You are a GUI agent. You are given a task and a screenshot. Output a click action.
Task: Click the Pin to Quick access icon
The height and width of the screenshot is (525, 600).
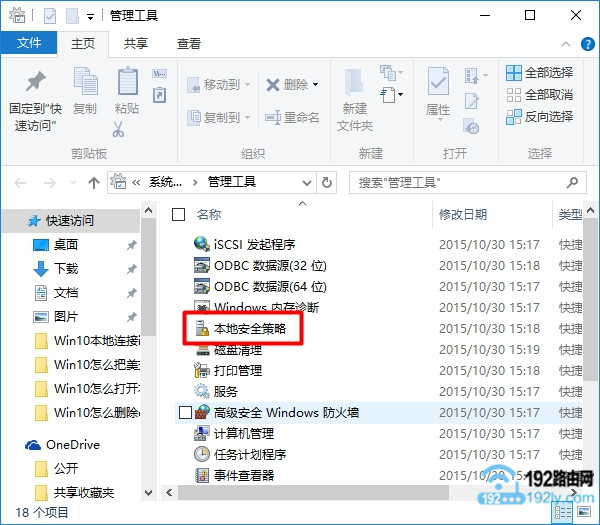[x=36, y=81]
